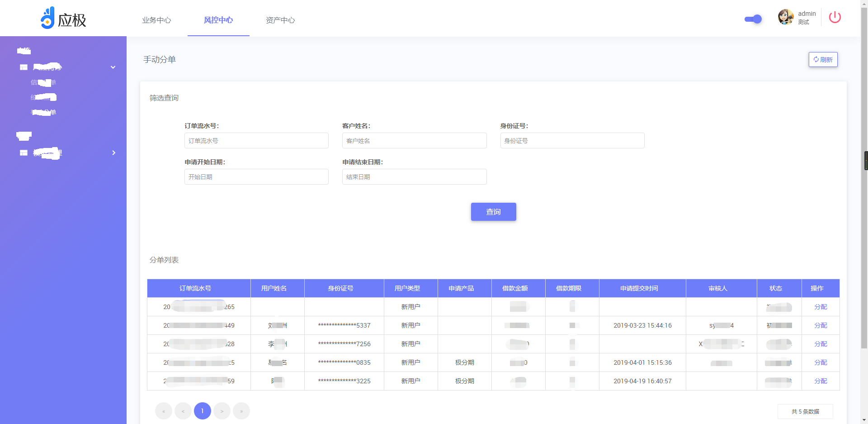The image size is (868, 424).
Task: Switch to 业务中心 tab
Action: 156,20
